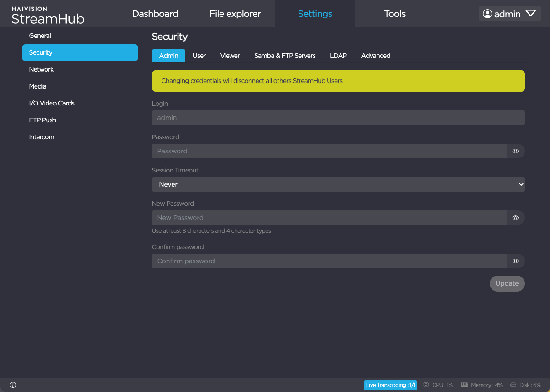This screenshot has height=392, width=550.
Task: Click the Live Transcoding status badge
Action: pos(390,385)
